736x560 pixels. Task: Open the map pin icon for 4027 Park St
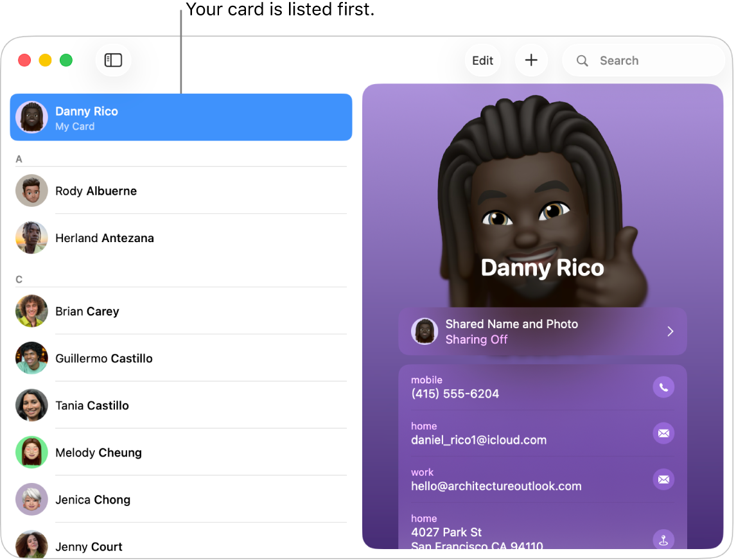tap(663, 539)
